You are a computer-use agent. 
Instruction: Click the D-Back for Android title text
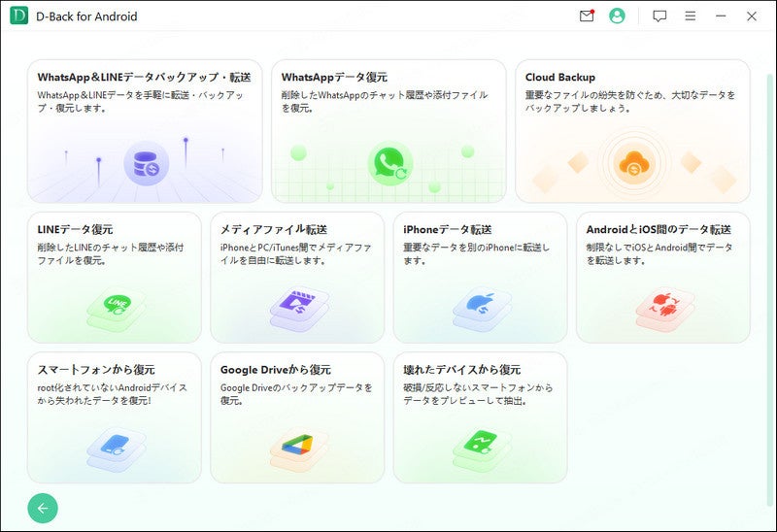(86, 17)
